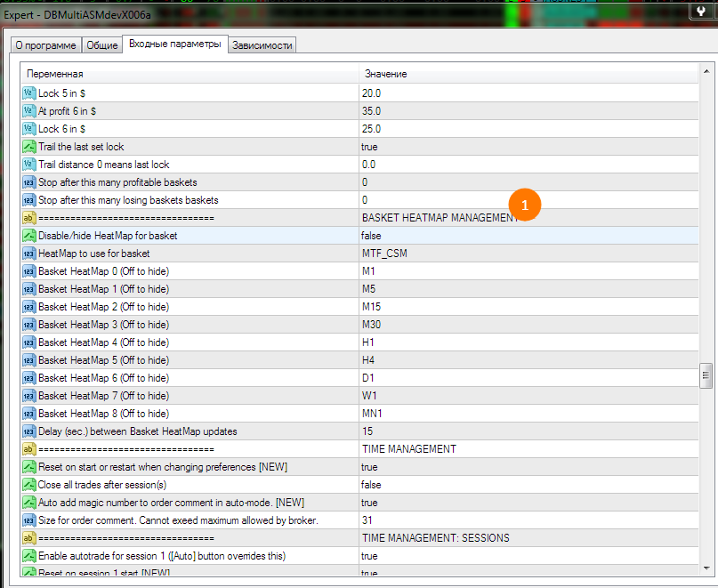The height and width of the screenshot is (588, 718).
Task: Click the integer icon for Stop after profitable baskets
Action: [28, 182]
